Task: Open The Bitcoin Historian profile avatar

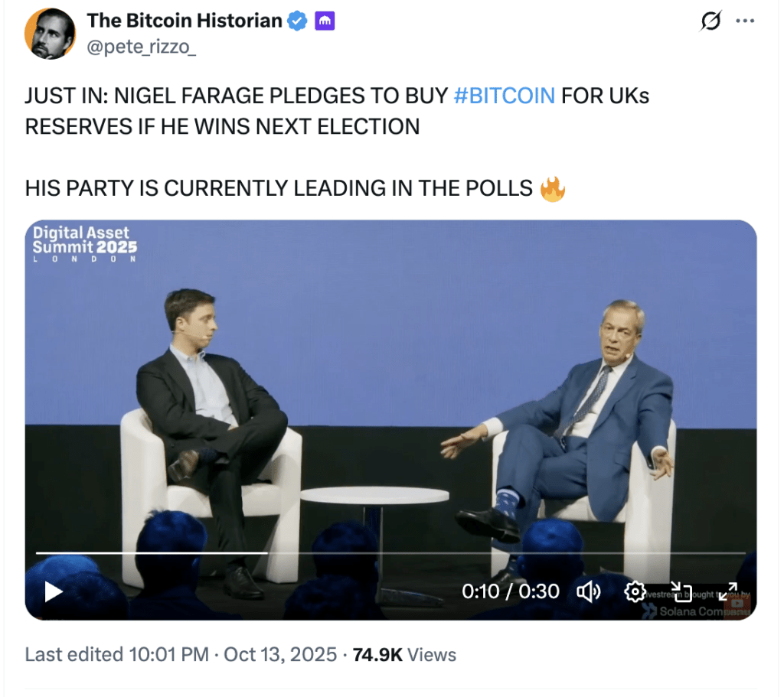Action: tap(50, 34)
